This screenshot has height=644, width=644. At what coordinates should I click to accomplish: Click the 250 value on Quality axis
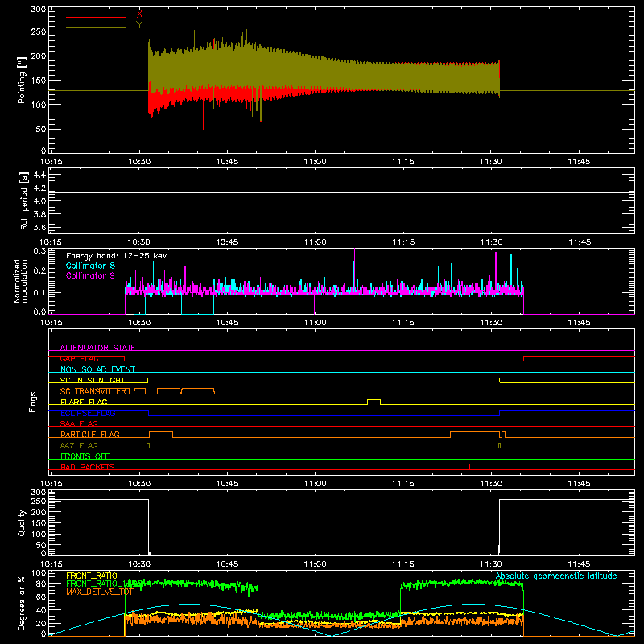point(39,501)
